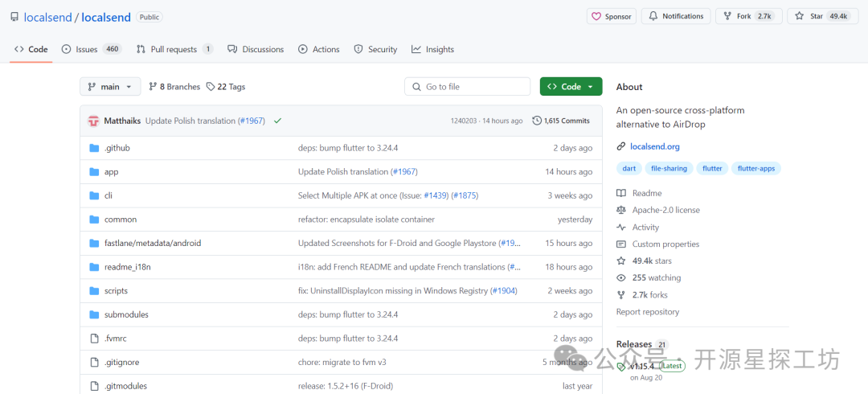The width and height of the screenshot is (868, 394).
Task: Switch to Pull requests tab
Action: [174, 49]
